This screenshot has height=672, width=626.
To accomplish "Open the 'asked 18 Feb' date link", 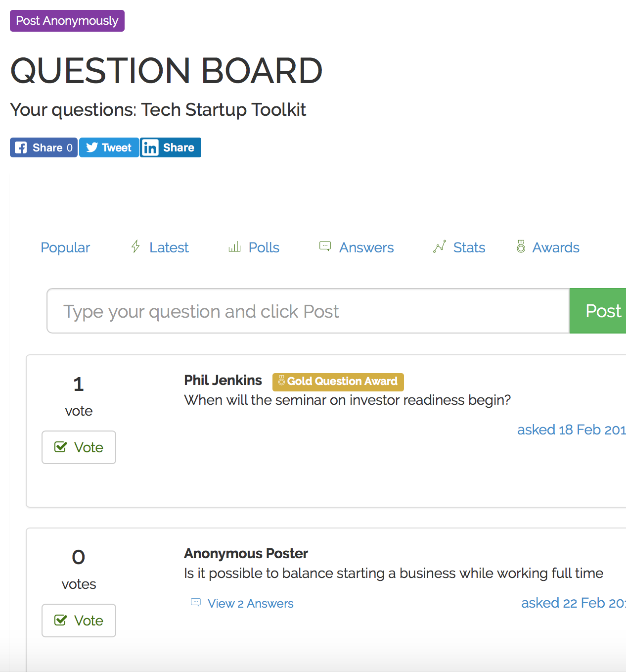I will tap(572, 430).
